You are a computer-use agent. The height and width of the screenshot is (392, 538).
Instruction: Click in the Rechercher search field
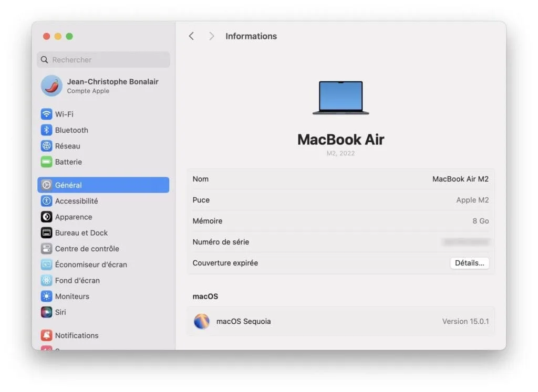coord(104,60)
